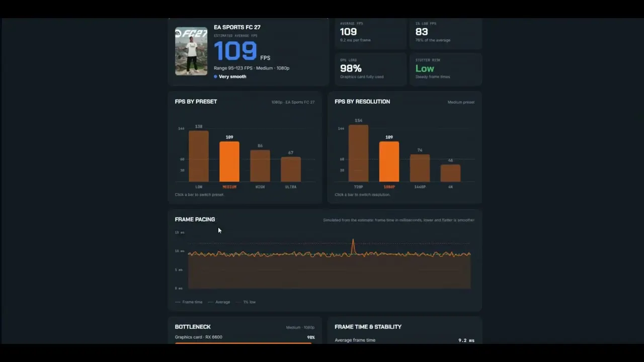Image resolution: width=644 pixels, height=362 pixels.
Task: Click the Stutter risk "Low" value
Action: point(425,68)
